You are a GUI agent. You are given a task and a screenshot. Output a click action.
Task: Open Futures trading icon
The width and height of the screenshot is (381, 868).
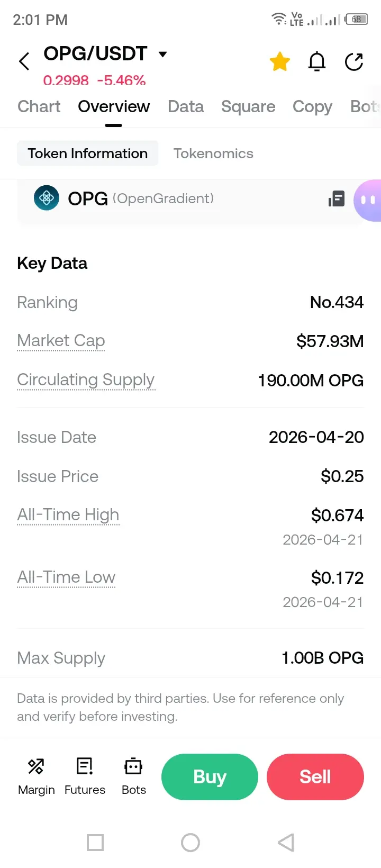pos(85,776)
